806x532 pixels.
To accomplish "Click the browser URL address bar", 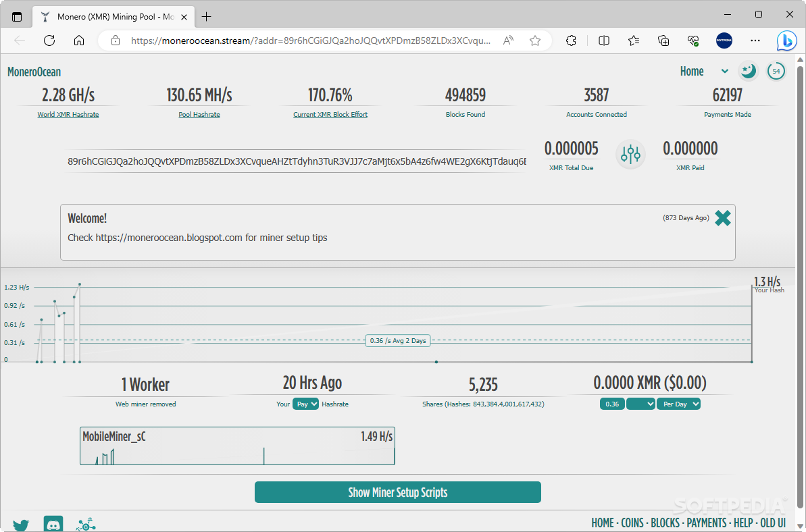I will pos(311,41).
